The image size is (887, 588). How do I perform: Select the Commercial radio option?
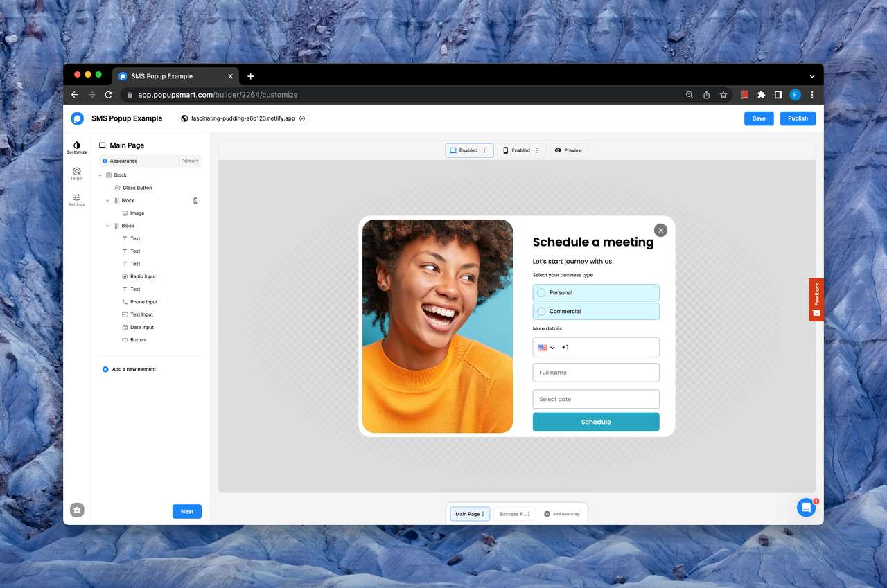coord(596,311)
